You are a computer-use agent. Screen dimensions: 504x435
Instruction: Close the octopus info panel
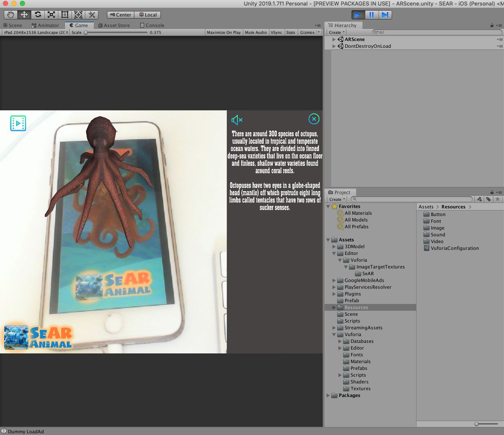[314, 119]
